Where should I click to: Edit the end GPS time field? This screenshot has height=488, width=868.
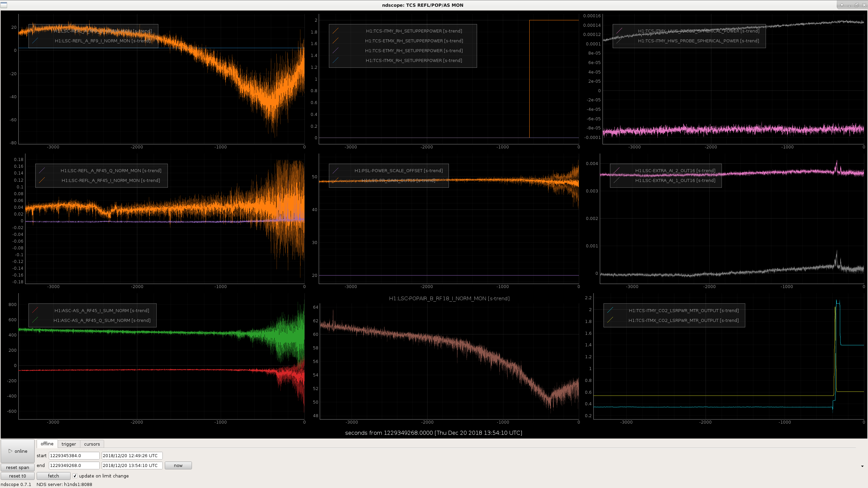[x=74, y=465]
